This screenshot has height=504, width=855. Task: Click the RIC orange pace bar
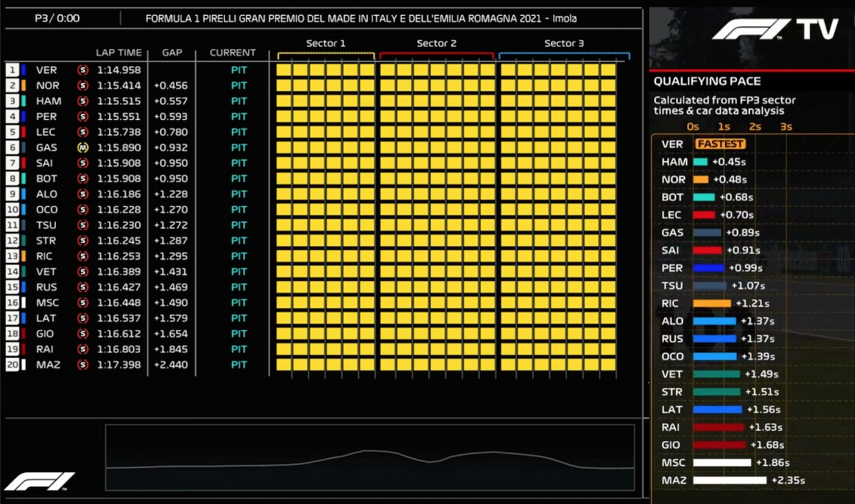(712, 303)
